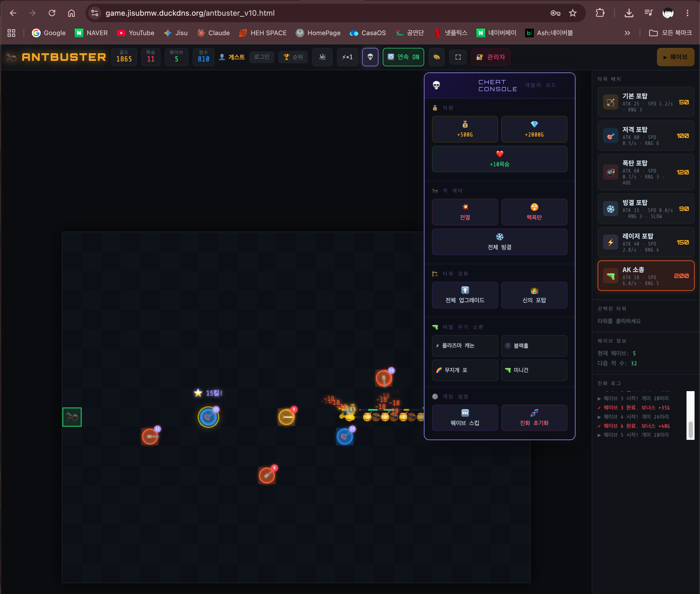
Task: Select the AK 소총 rifle tower card
Action: (646, 276)
